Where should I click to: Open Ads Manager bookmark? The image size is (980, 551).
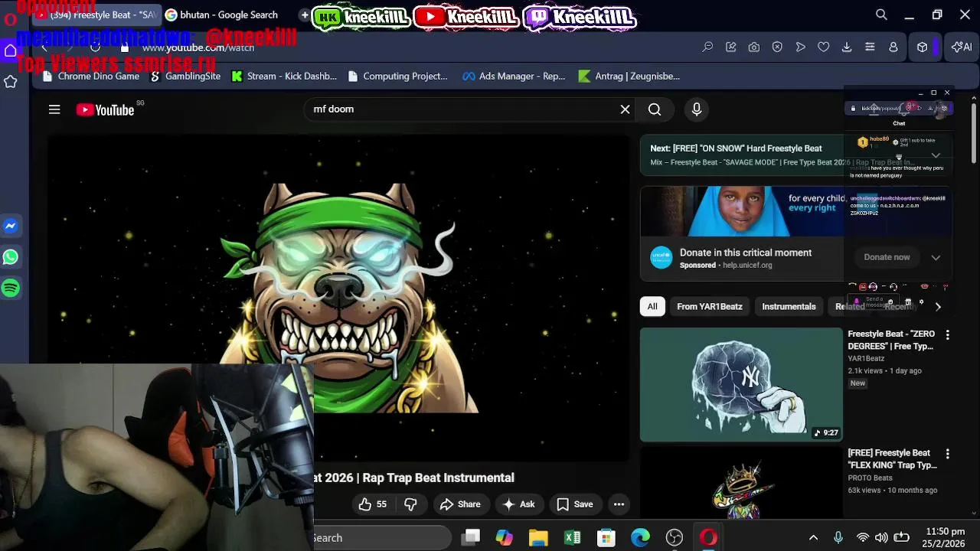pyautogui.click(x=514, y=77)
